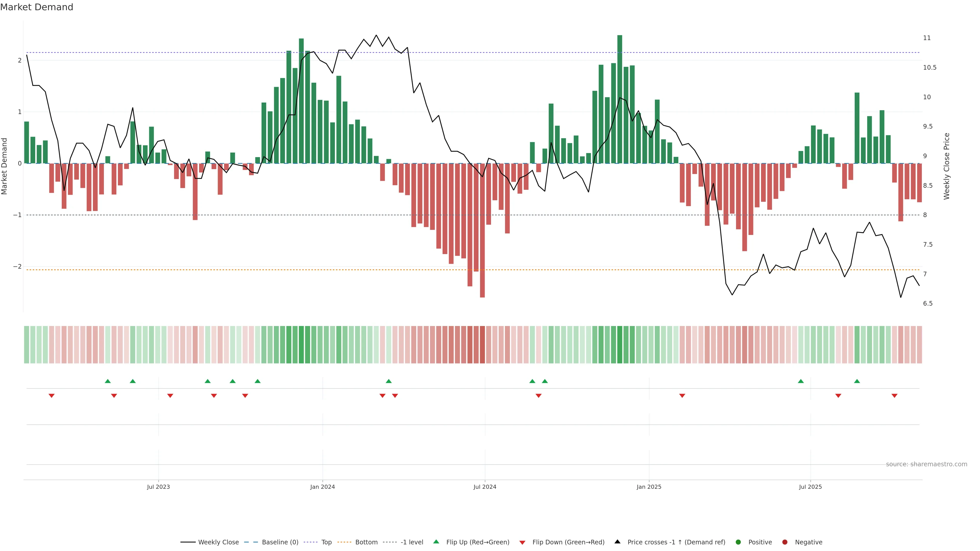
Task: Click the black Price crosses -1 triangle
Action: click(617, 542)
